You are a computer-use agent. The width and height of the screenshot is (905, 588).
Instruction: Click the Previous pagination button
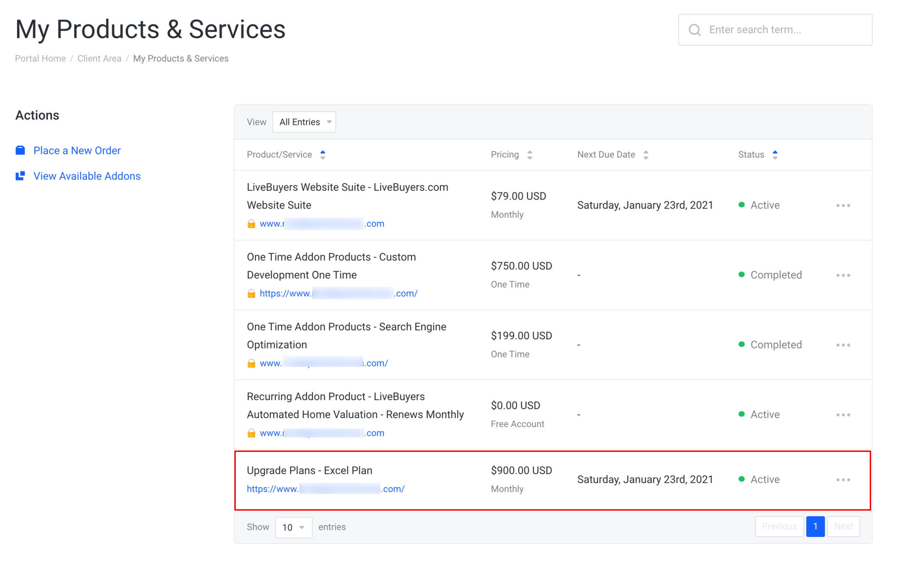[779, 527]
